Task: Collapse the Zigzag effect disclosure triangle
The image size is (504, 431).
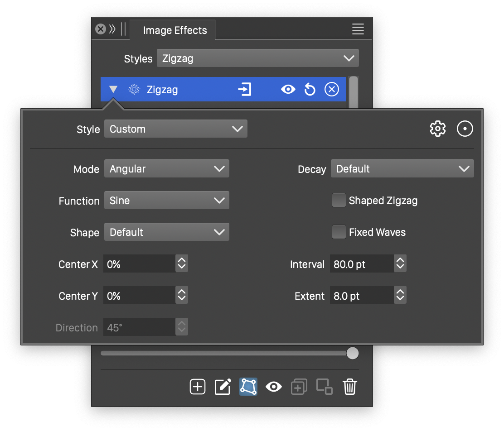Action: [113, 90]
